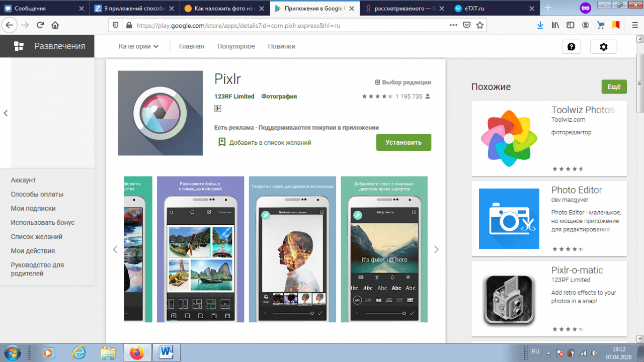Viewport: 644px width, 362px height.
Task: Click the Ещё button under Похожие
Action: [614, 86]
